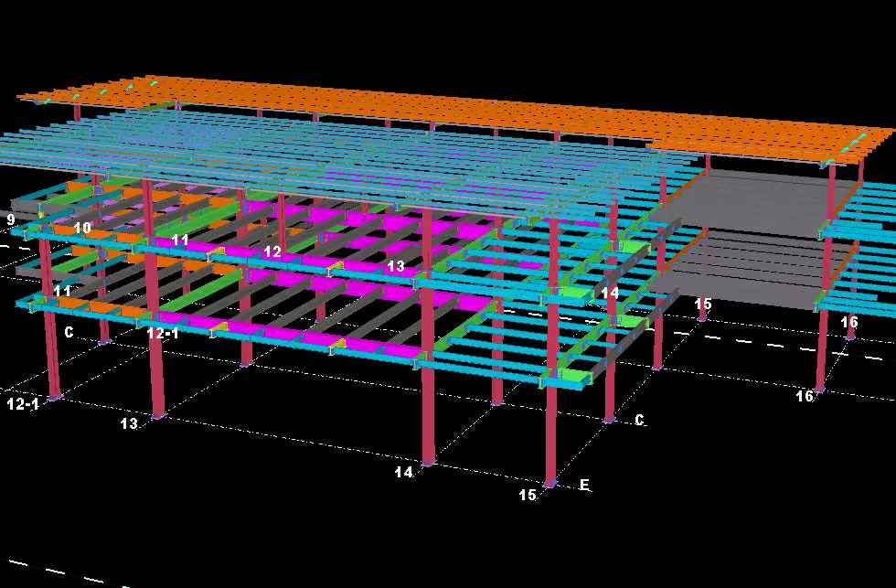Click the column base beside the ground "16" label
Image resolution: width=896 pixels, height=588 pixels.
coord(819,389)
